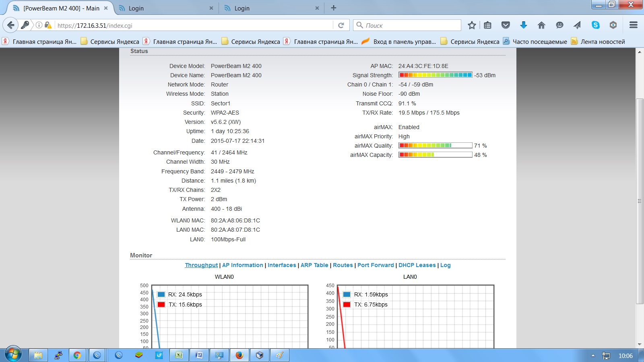Click the TX/RX Rate value 19.5 Mbps / 175.5 Mbps
Screen dimensions: 644x362
coord(429,113)
